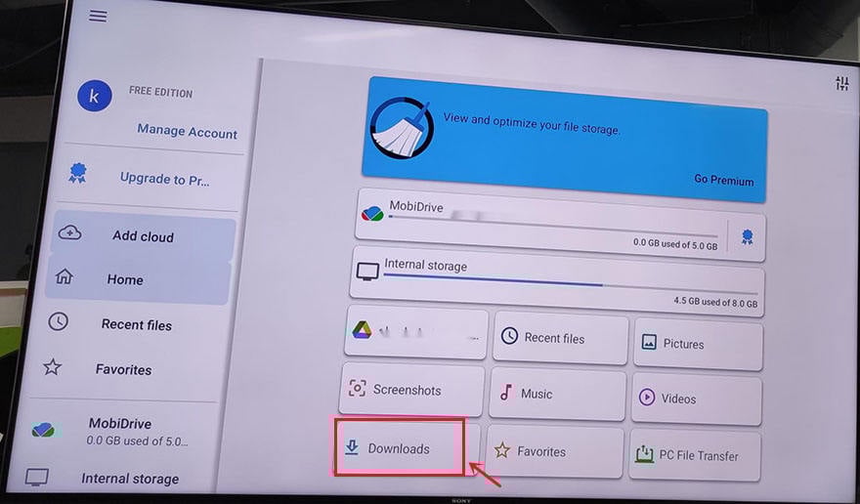
Task: Click the Upgrade to Premium badge icon
Action: click(77, 174)
